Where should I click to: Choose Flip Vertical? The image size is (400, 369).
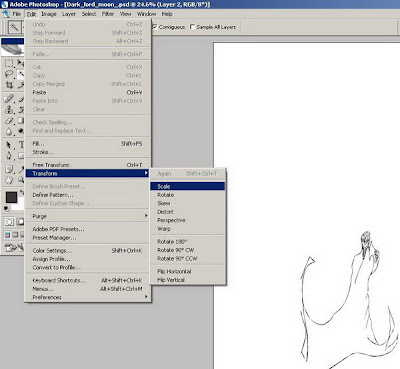point(188,280)
